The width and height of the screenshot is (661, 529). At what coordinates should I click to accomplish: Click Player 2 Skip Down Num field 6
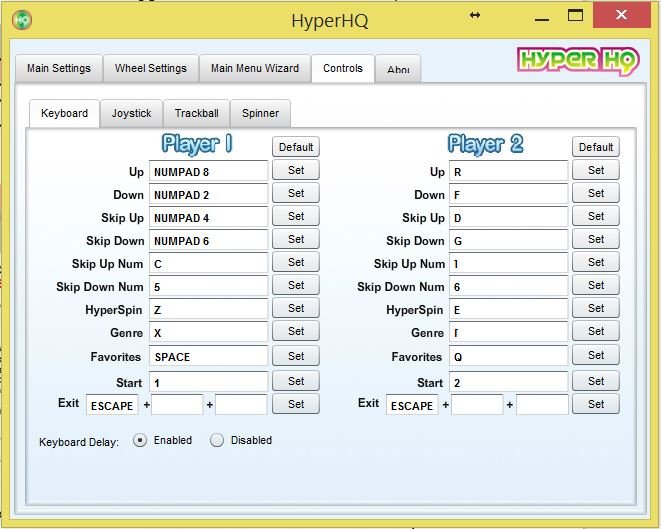click(x=508, y=286)
